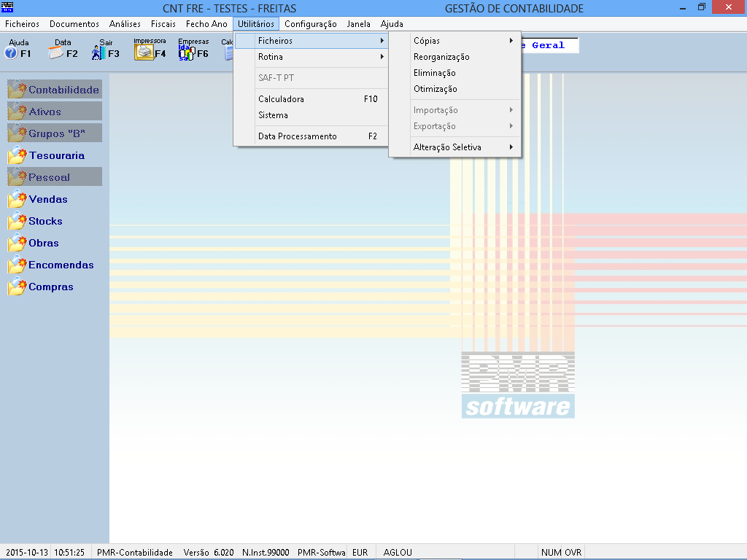The image size is (747, 560).
Task: Open the Fecho Ano menu
Action: click(x=206, y=24)
